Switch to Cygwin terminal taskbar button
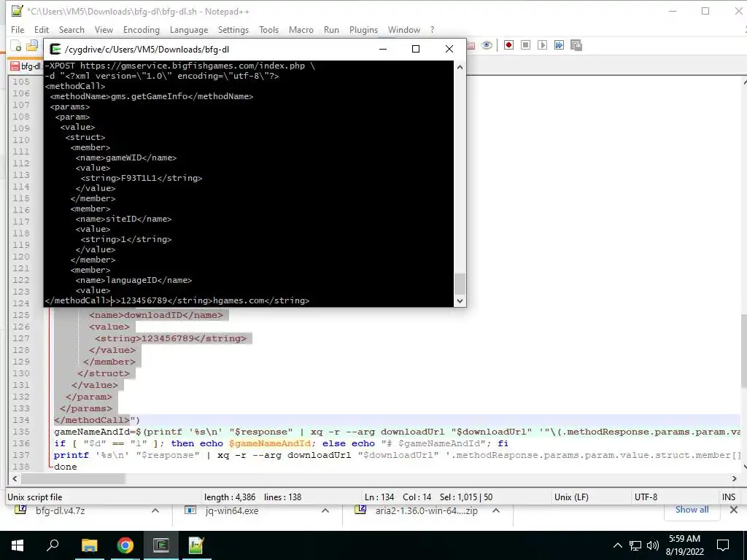747x560 pixels. click(161, 545)
